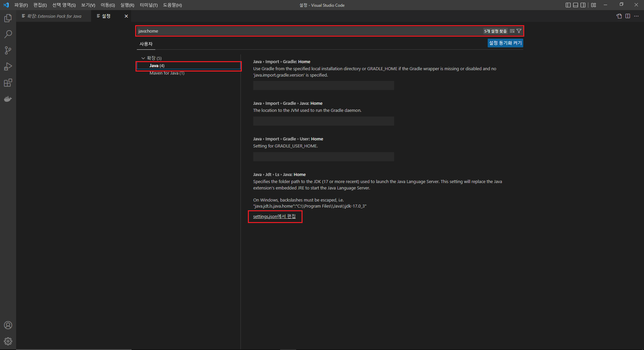644x350 pixels.
Task: Switch to Extension Pack for Java tab
Action: [54, 16]
